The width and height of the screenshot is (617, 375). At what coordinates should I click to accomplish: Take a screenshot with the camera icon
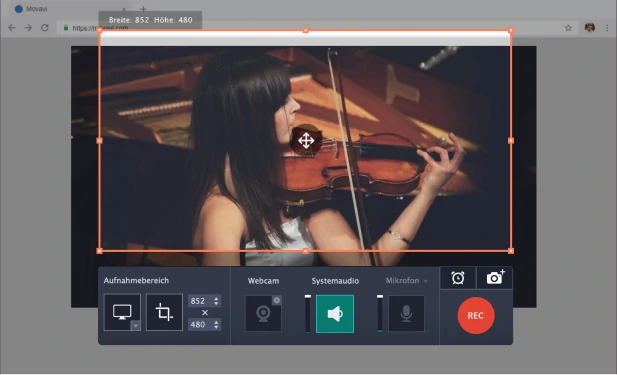(x=495, y=278)
